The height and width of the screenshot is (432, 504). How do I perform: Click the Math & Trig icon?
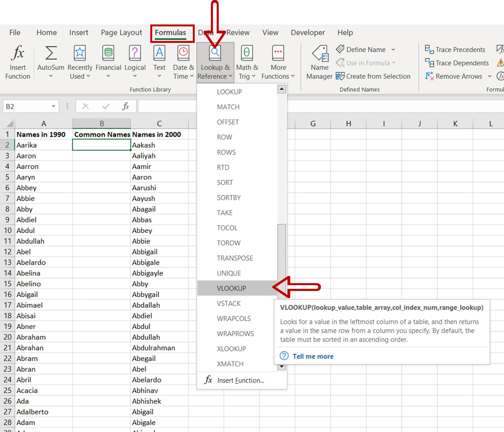[246, 53]
